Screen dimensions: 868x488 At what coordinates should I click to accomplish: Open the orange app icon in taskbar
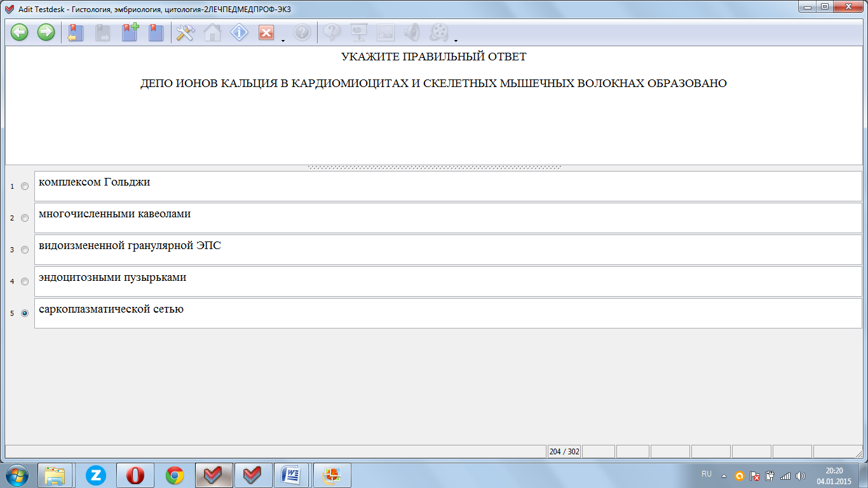point(332,475)
